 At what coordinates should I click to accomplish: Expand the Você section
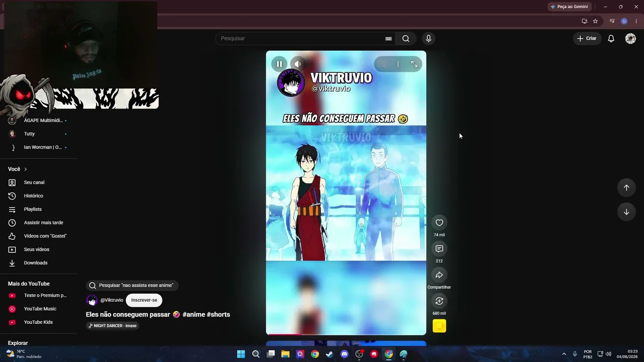click(18, 169)
